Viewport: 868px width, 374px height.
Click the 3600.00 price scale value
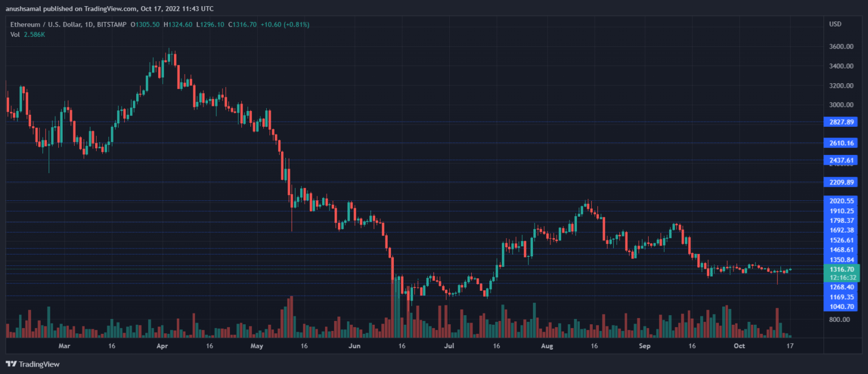point(841,46)
